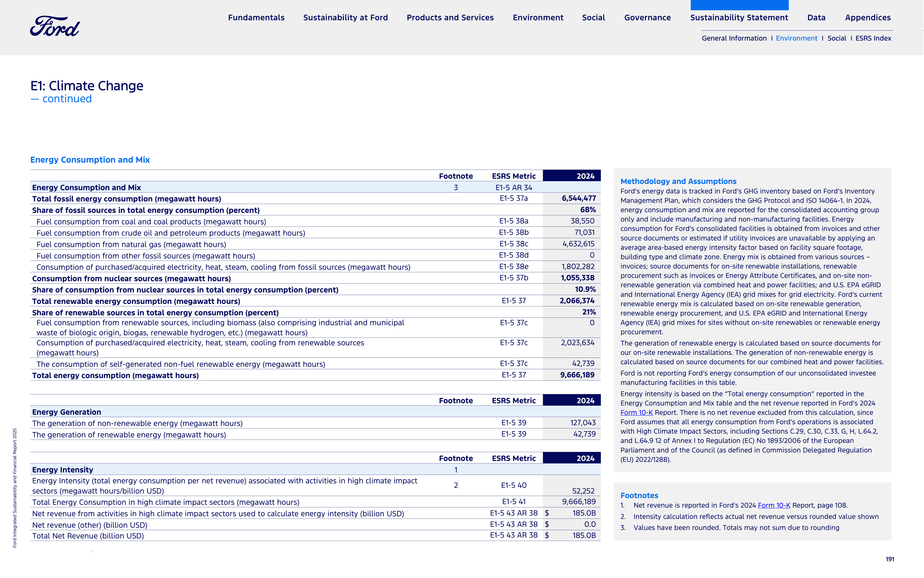The image size is (924, 578).
Task: Open the Fundamentals menu item
Action: coord(256,18)
